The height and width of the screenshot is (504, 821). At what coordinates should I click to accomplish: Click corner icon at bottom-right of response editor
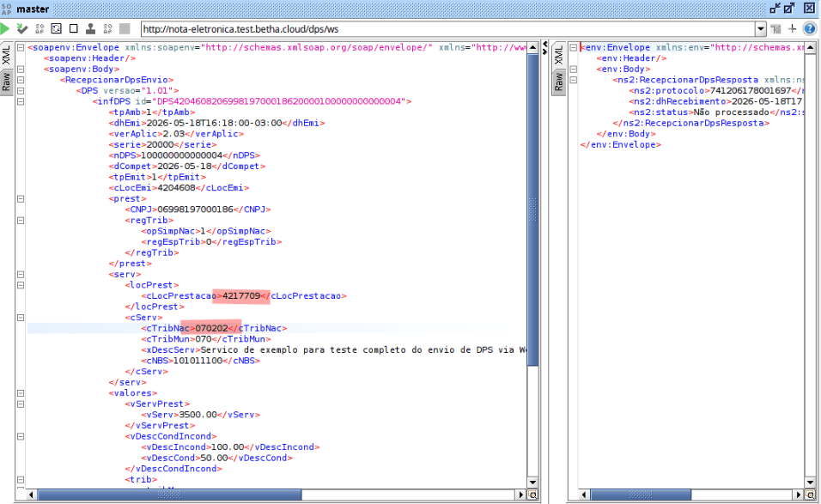[810, 495]
